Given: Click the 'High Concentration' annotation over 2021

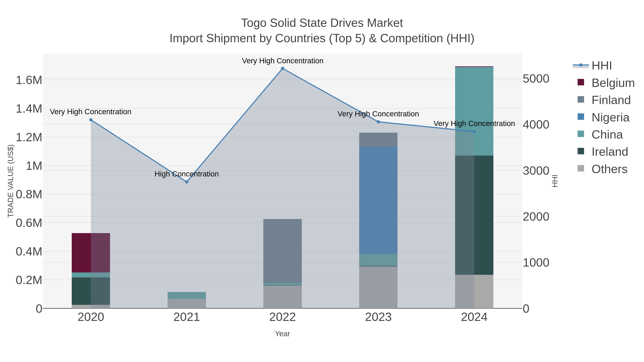Looking at the screenshot, I should [x=187, y=174].
